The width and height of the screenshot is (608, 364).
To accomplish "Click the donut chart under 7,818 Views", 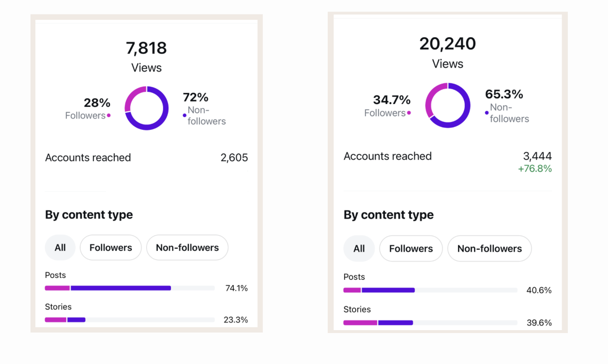I will [x=147, y=108].
